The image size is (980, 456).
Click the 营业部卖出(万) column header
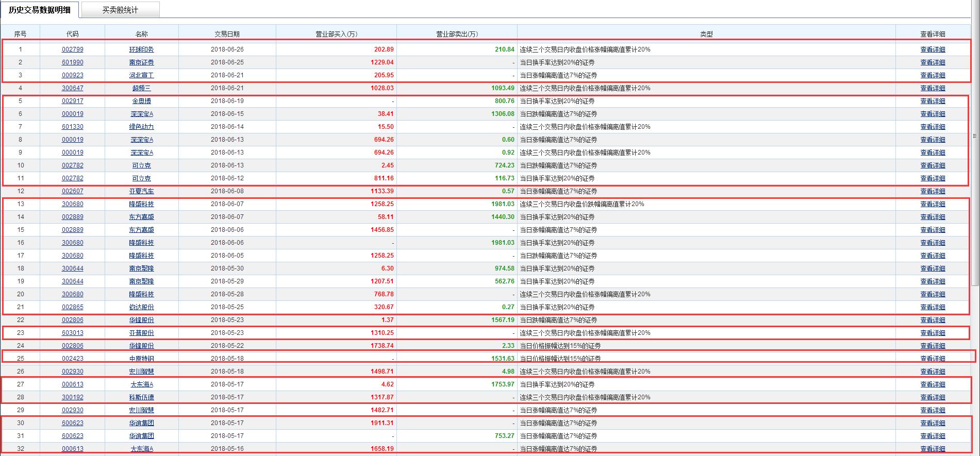[457, 34]
